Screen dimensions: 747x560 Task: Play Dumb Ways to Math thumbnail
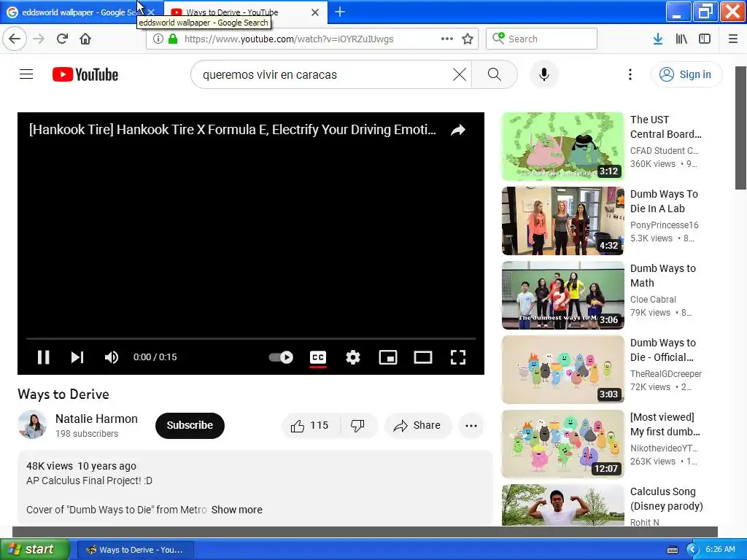click(562, 295)
